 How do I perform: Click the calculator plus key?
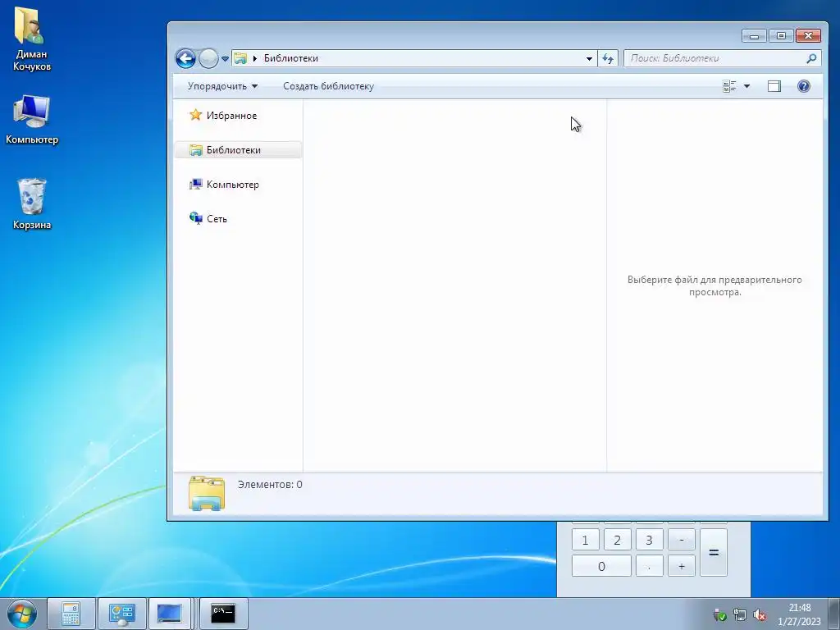coord(682,566)
